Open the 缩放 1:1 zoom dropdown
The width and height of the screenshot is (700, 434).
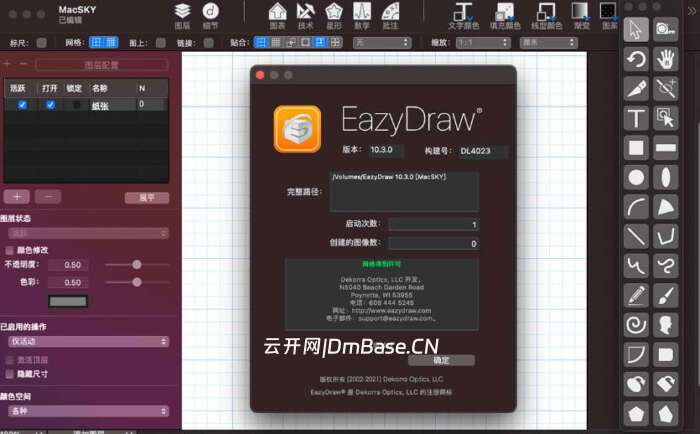pyautogui.click(x=483, y=42)
